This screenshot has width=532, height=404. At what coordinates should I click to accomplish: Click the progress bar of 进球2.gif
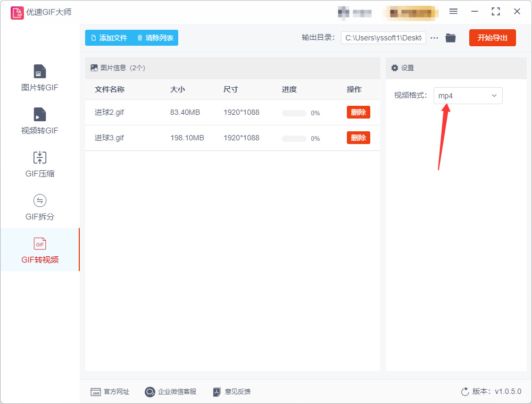[x=294, y=113]
